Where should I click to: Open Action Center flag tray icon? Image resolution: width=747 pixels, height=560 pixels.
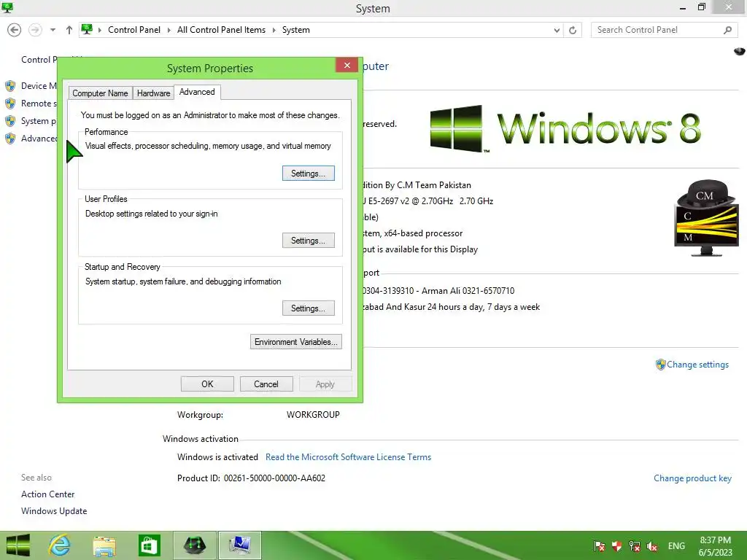coord(600,546)
